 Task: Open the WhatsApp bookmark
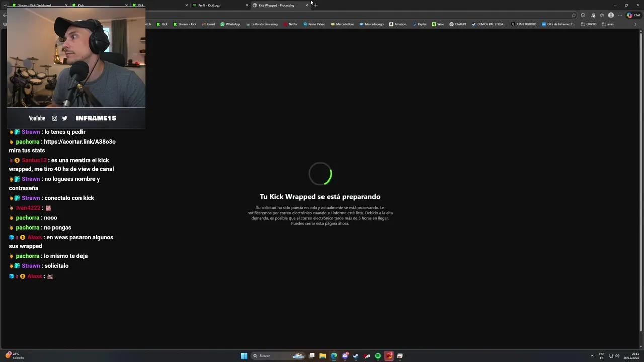(x=230, y=24)
